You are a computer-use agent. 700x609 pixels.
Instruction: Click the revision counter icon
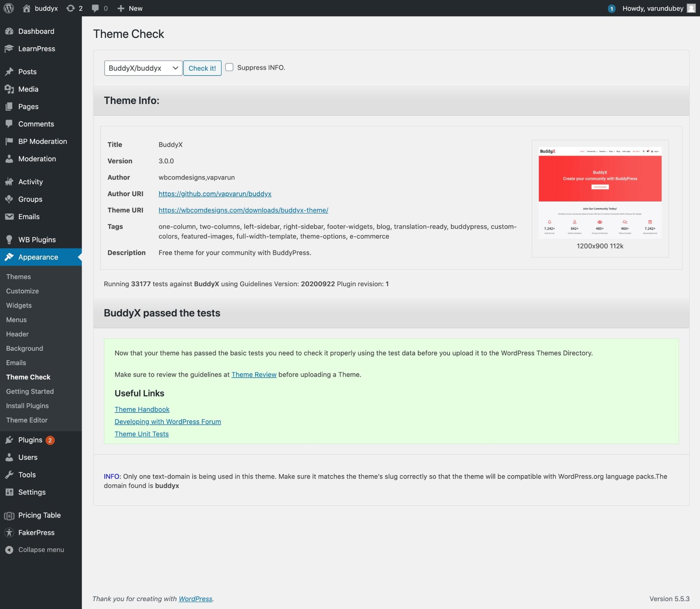(70, 8)
